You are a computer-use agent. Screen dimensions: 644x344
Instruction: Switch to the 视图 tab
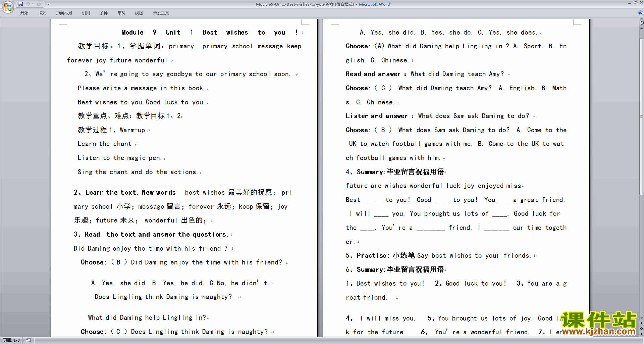[139, 13]
